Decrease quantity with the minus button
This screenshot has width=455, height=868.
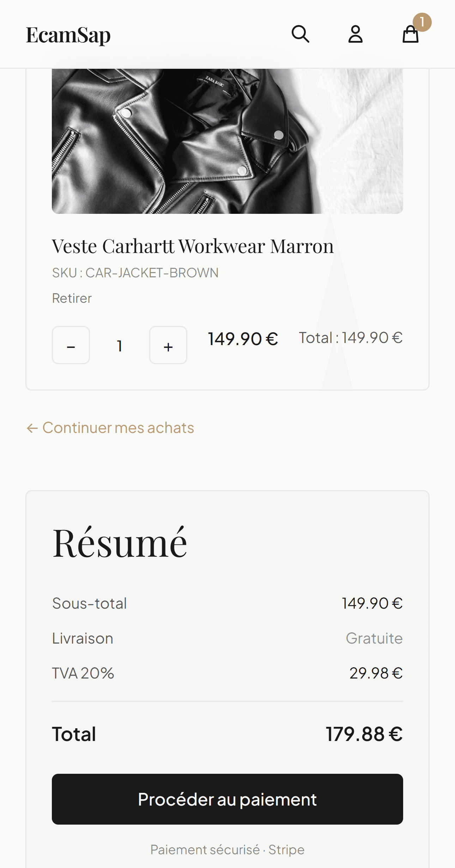click(x=71, y=345)
